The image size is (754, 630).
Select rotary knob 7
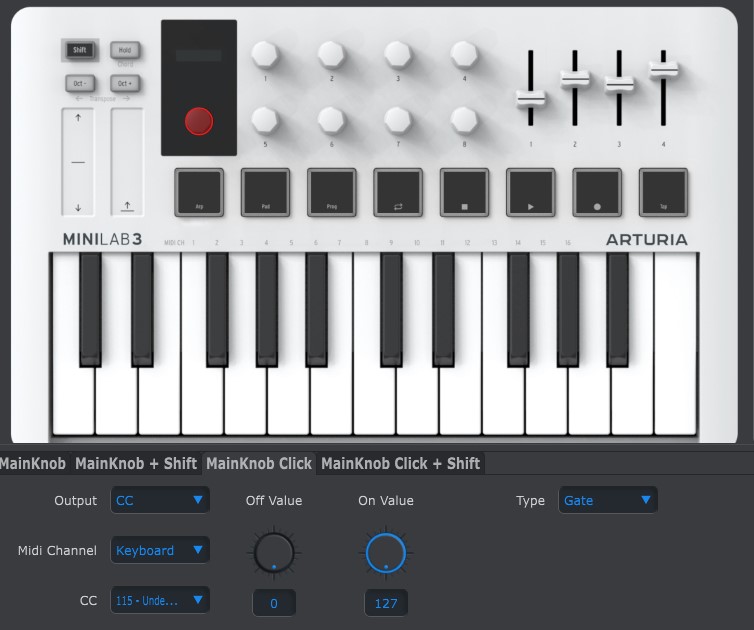(398, 120)
